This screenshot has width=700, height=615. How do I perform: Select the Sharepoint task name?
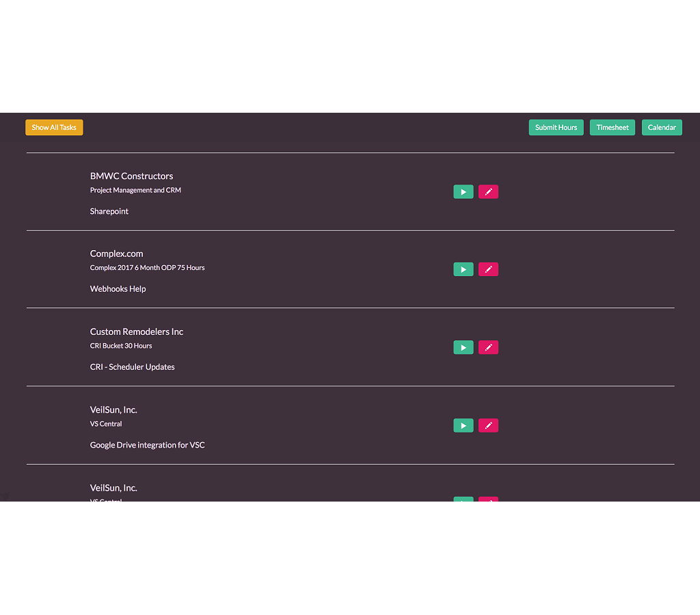tap(109, 212)
